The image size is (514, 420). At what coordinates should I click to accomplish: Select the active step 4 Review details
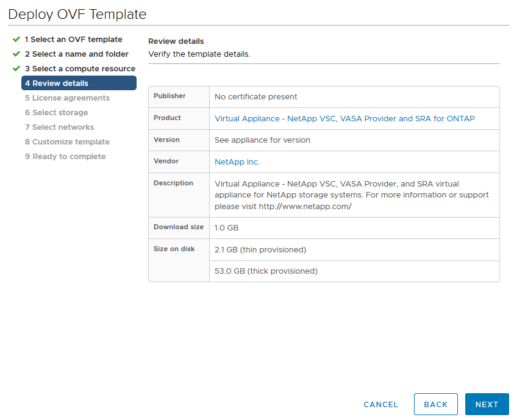point(79,84)
